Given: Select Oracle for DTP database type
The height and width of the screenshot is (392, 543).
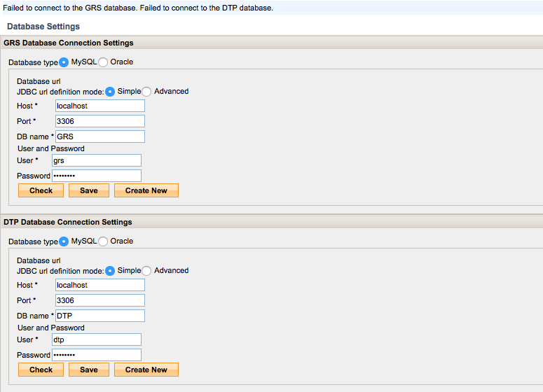Looking at the screenshot, I should pos(103,241).
